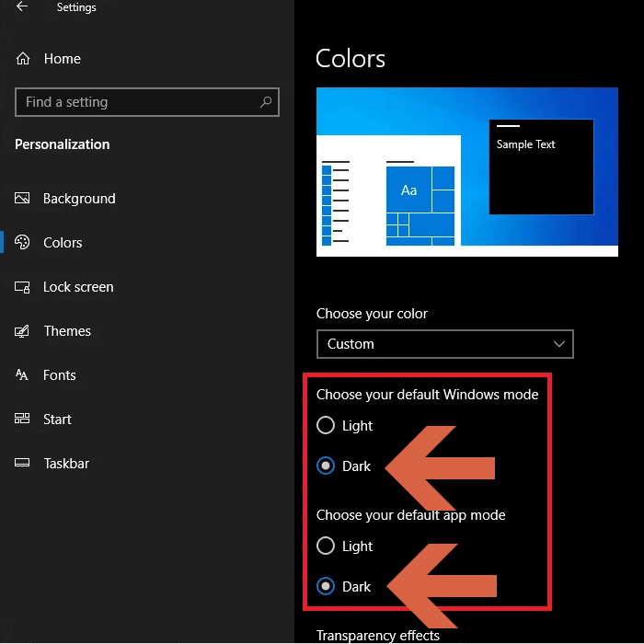Click the Colors palette icon
Viewport: 644px width, 644px height.
(x=22, y=242)
